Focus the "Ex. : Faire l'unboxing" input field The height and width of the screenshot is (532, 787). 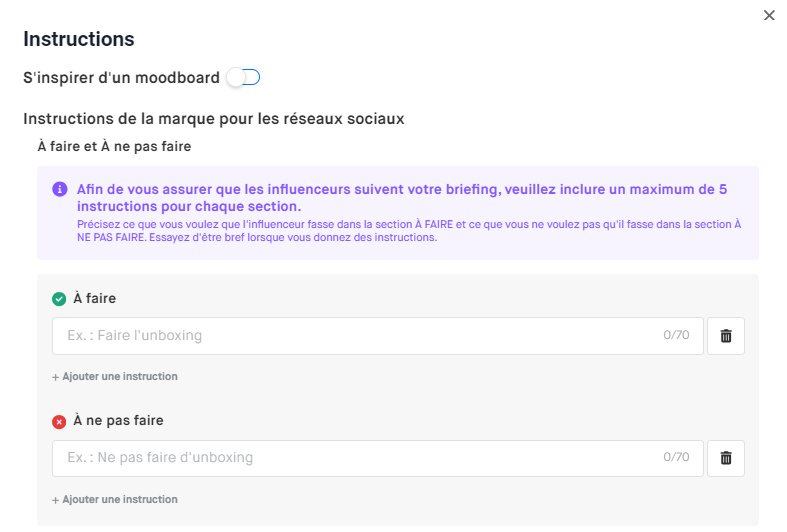pos(350,336)
